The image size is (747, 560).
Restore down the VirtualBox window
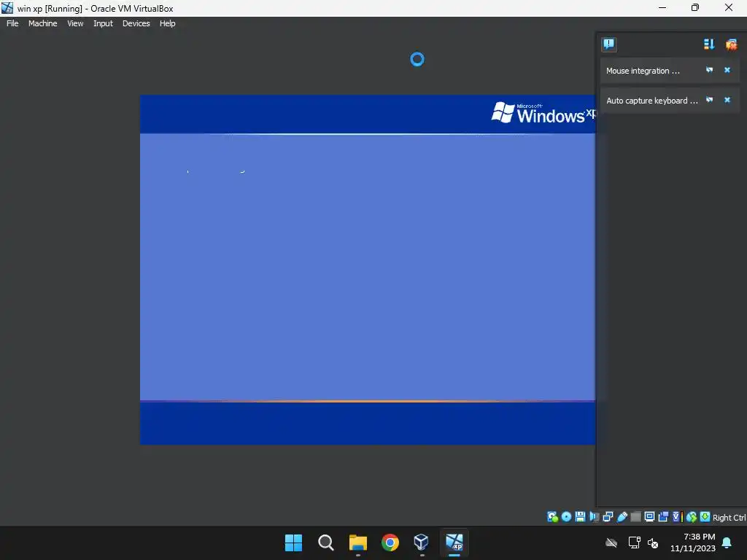695,7
